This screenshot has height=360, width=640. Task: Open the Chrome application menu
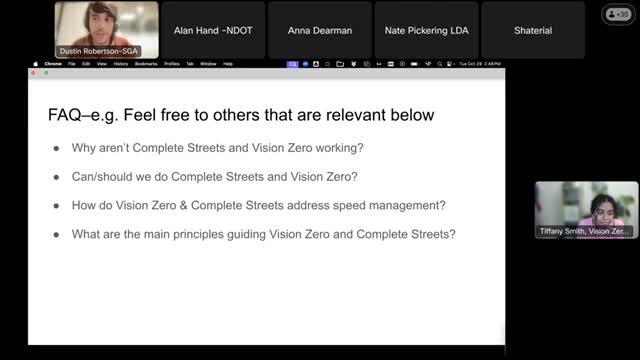click(x=53, y=64)
